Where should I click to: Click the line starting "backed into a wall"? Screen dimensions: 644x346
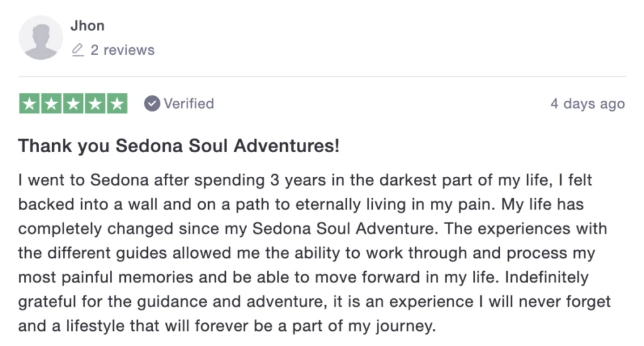(x=305, y=205)
